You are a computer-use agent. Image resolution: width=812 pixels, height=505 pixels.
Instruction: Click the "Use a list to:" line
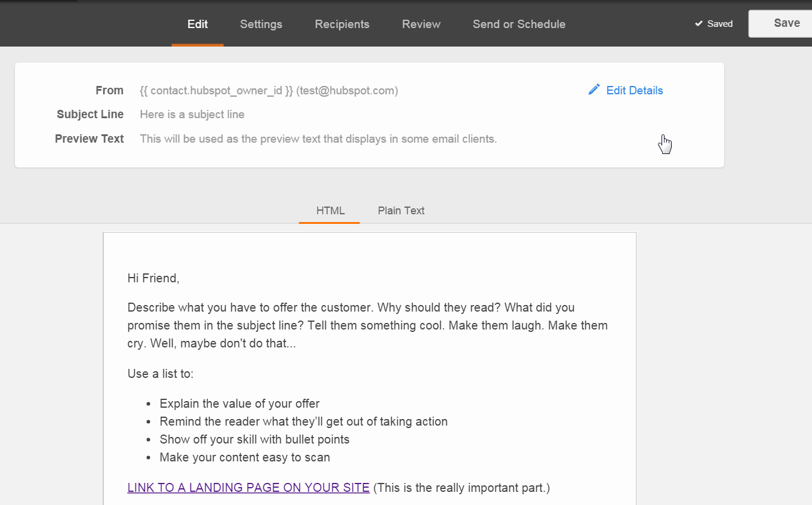pos(161,374)
